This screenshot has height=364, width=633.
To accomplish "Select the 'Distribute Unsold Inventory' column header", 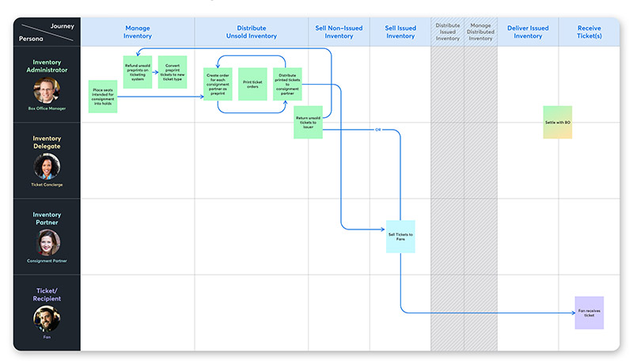I will pos(252,32).
